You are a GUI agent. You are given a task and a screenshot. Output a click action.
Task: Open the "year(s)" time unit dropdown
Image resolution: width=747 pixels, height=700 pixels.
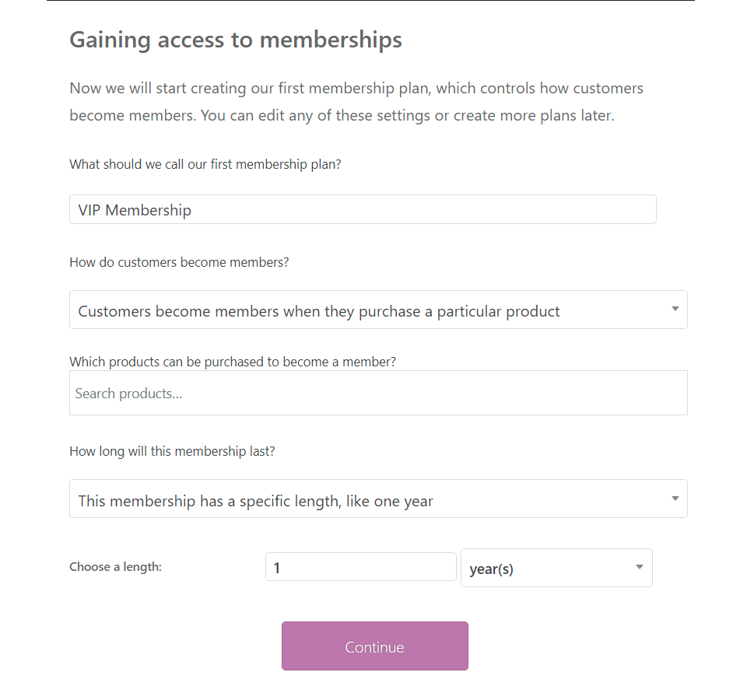(x=556, y=568)
